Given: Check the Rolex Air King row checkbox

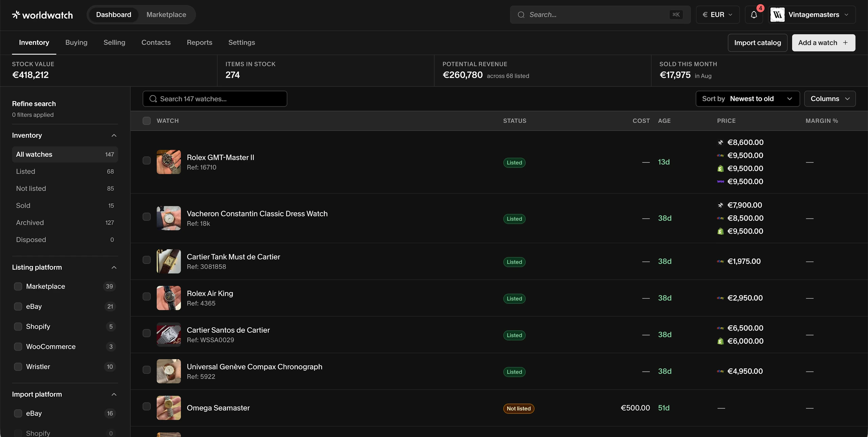Looking at the screenshot, I should (x=146, y=297).
